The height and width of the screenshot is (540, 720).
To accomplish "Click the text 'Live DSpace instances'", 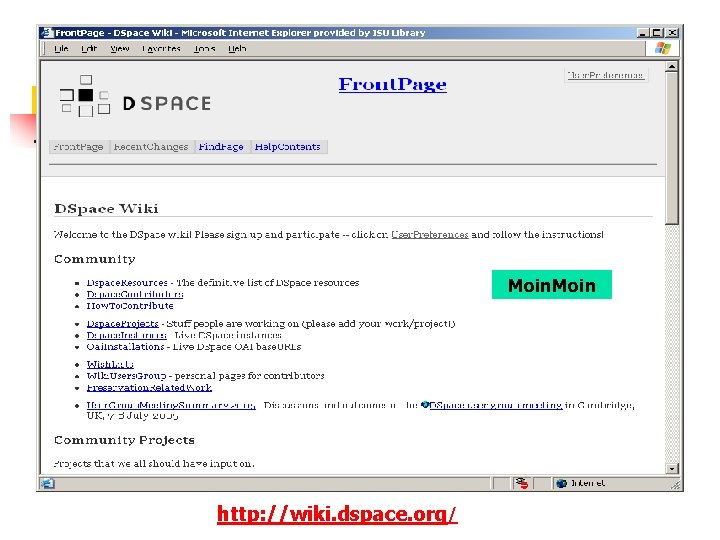I will click(228, 335).
